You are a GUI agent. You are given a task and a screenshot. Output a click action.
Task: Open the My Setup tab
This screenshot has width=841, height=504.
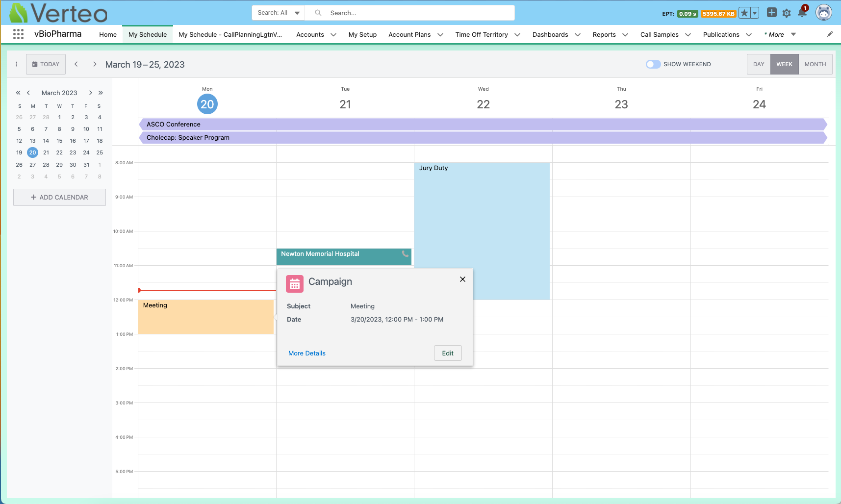point(362,34)
